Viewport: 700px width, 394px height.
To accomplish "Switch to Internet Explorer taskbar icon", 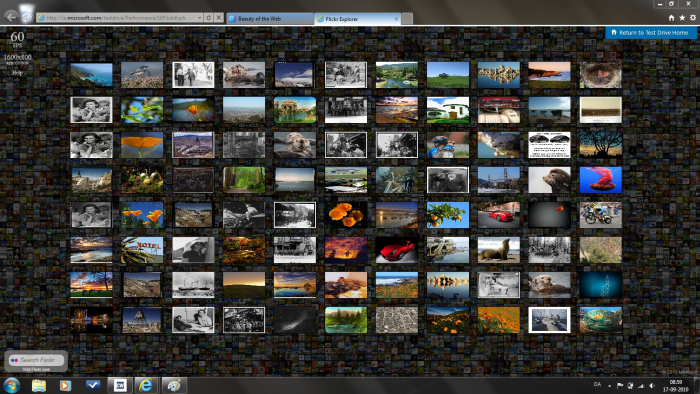I will coord(146,385).
